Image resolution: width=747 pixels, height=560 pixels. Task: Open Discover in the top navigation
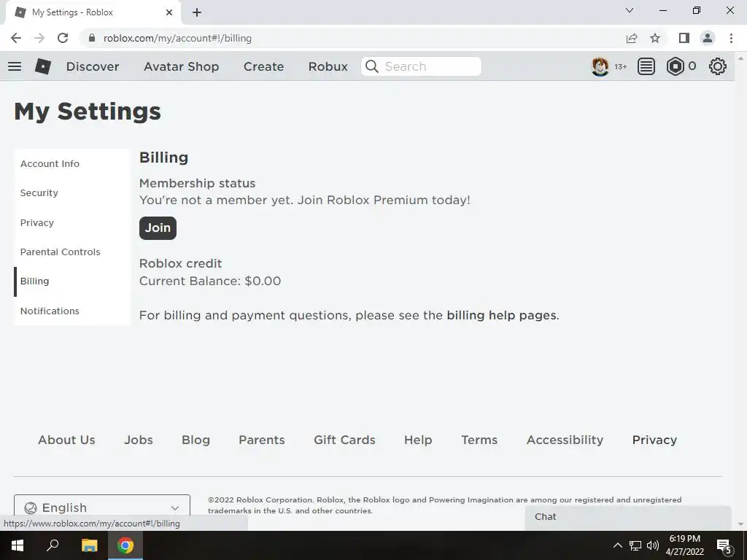(x=93, y=66)
